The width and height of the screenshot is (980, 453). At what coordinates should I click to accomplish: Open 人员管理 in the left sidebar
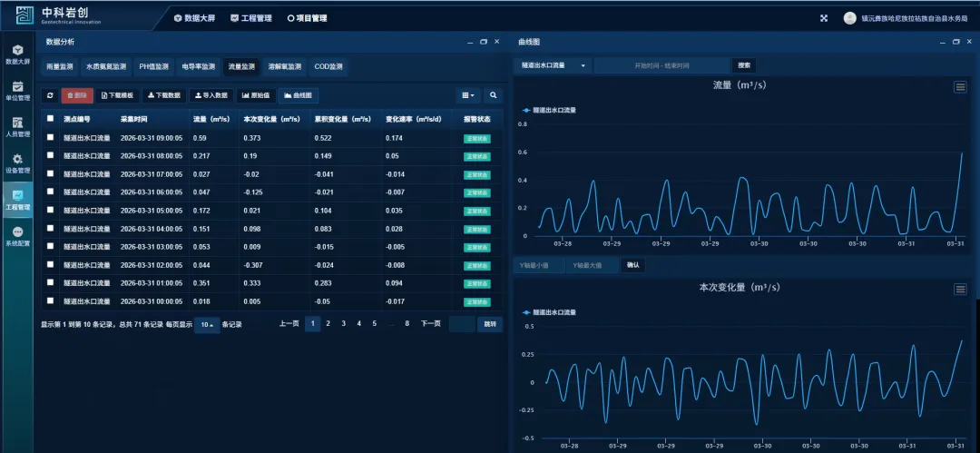(17, 127)
